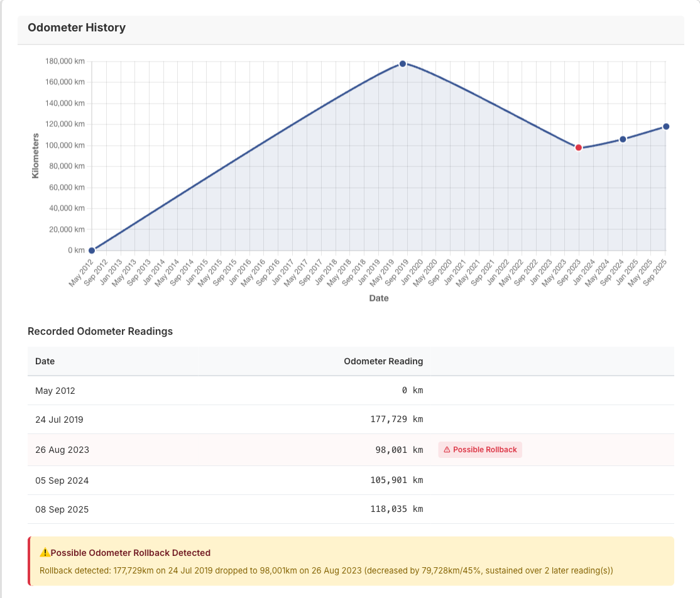The width and height of the screenshot is (700, 598).
Task: Click the Kilometers y-axis label
Action: 35,156
